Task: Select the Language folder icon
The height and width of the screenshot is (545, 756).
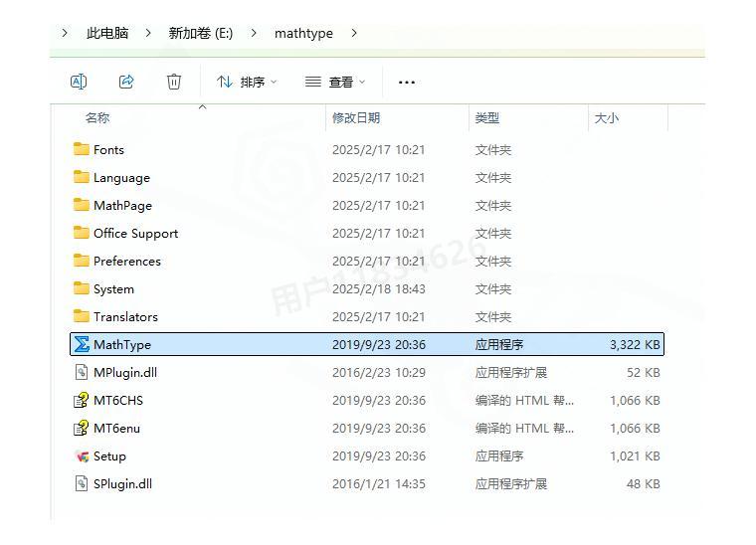Action: point(81,177)
